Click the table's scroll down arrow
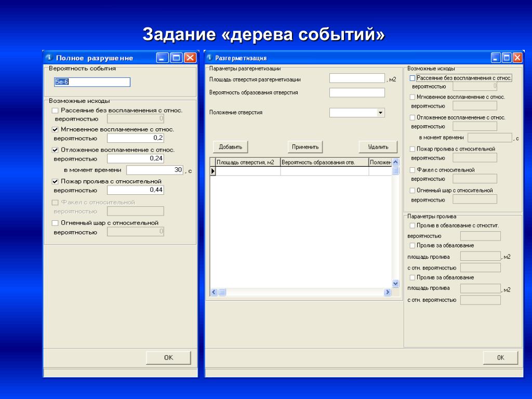 (x=395, y=283)
